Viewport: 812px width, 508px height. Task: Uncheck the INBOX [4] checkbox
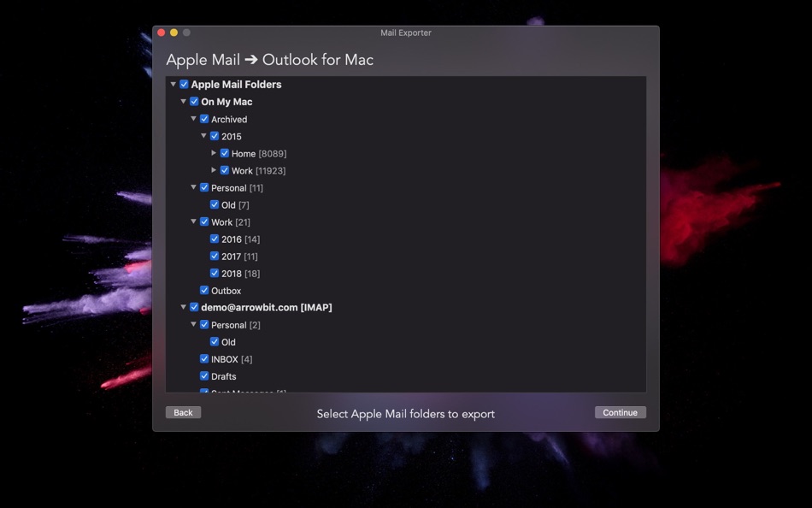click(x=204, y=358)
